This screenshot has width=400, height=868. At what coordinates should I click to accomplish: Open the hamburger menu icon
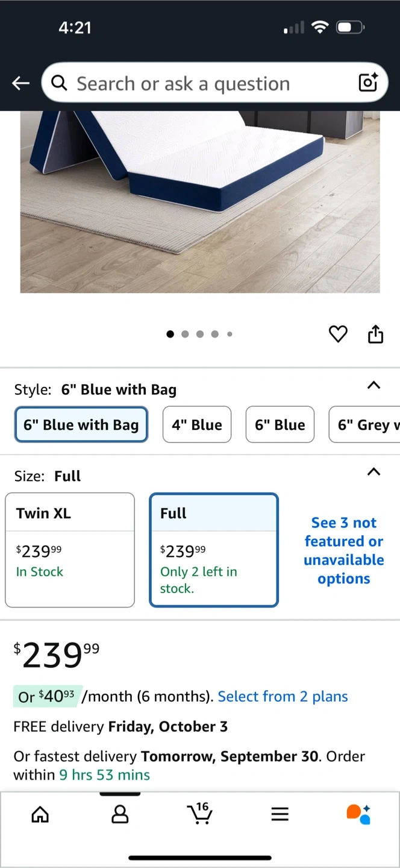pos(280,815)
